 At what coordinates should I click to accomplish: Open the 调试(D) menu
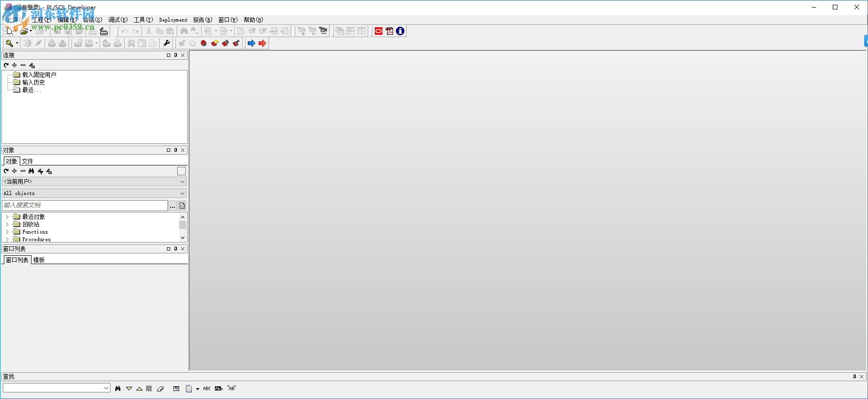[118, 20]
